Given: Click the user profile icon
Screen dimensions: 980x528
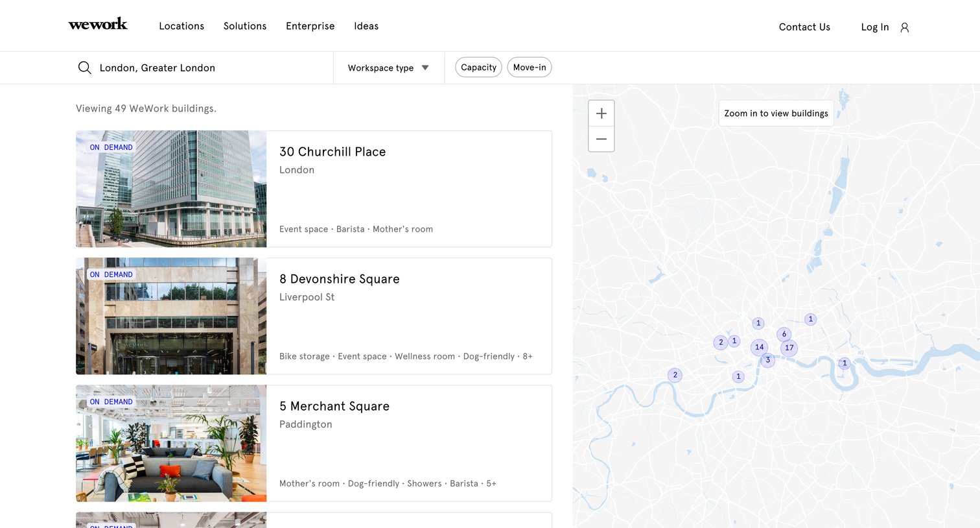Looking at the screenshot, I should coord(905,27).
